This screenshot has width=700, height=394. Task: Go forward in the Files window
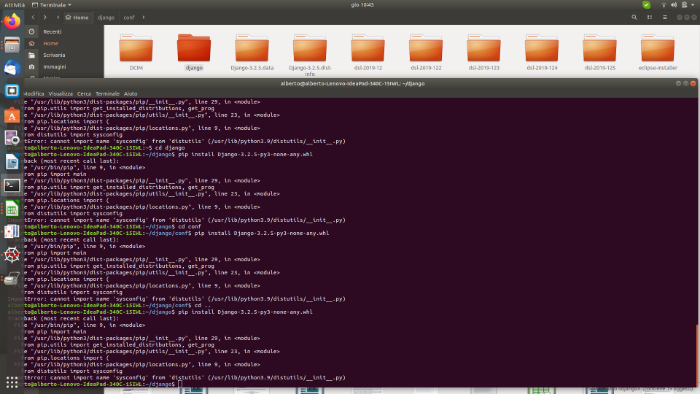(45, 17)
